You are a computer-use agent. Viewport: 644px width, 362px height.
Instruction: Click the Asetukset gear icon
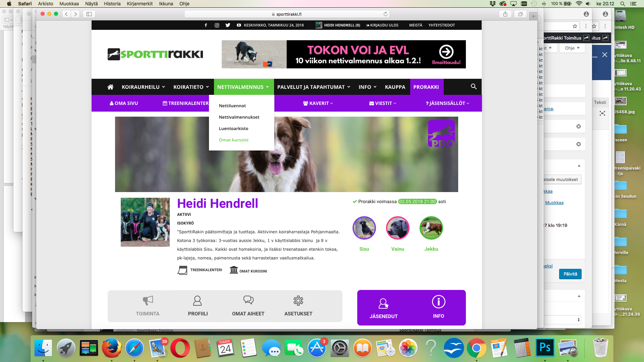tap(298, 301)
